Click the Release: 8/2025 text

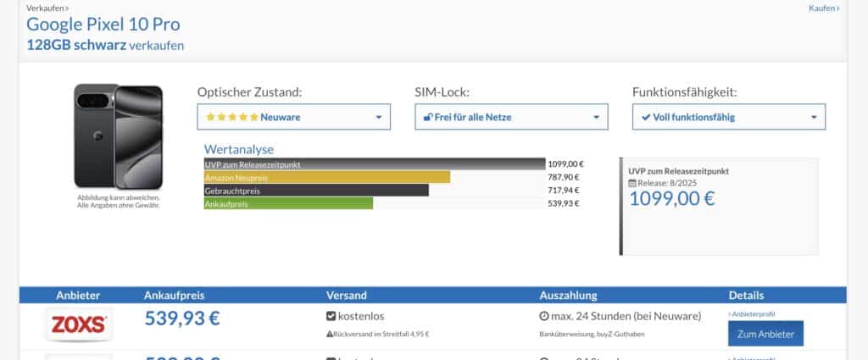coord(667,183)
